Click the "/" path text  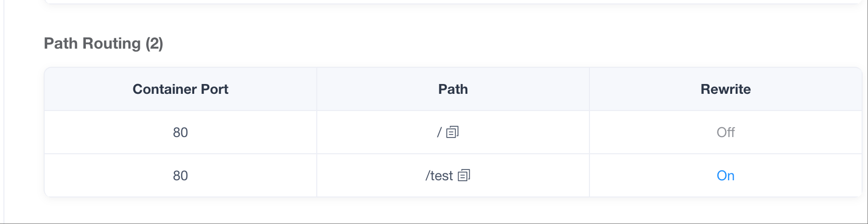(439, 132)
